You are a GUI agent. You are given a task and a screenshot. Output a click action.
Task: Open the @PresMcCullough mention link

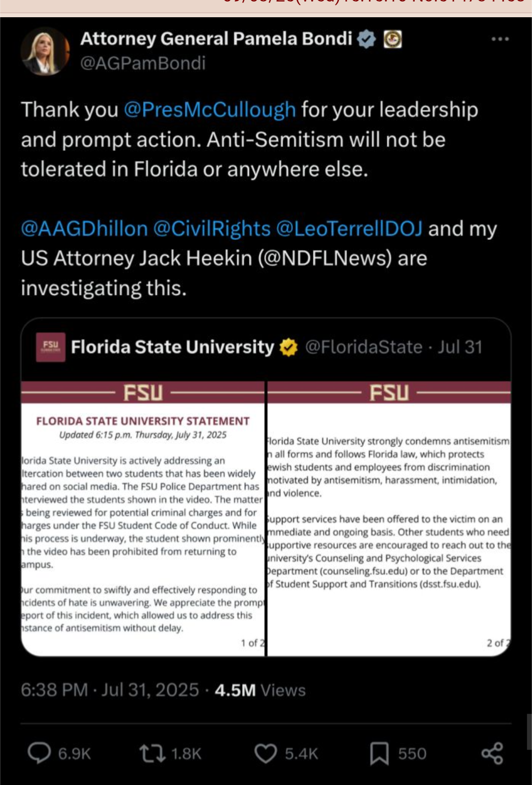[210, 110]
